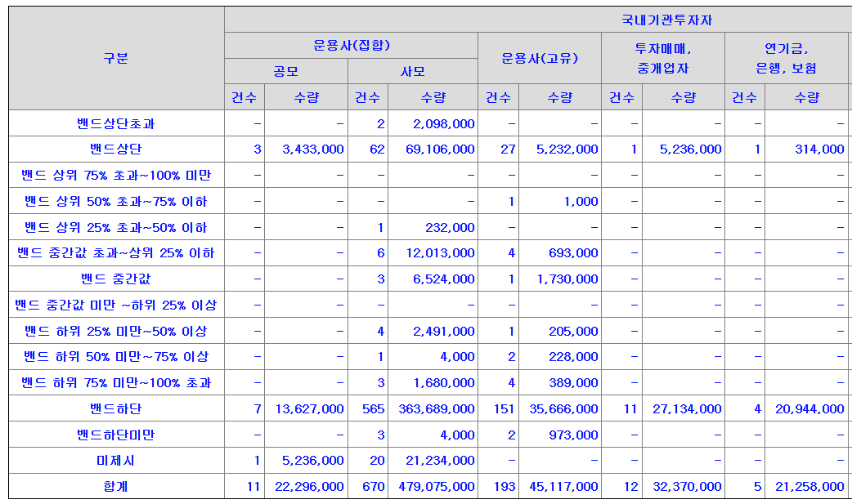Click the value 973,000
Screen dimensions: 852x504
tap(573, 435)
